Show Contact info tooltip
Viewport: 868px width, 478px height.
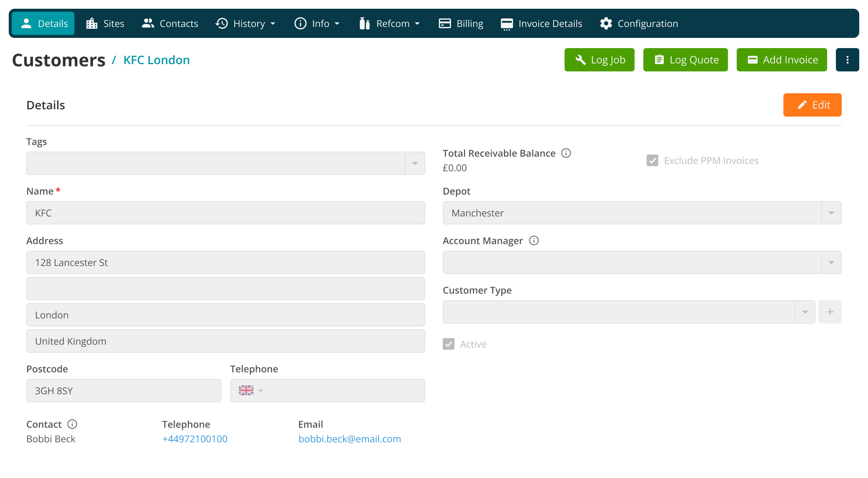click(72, 424)
